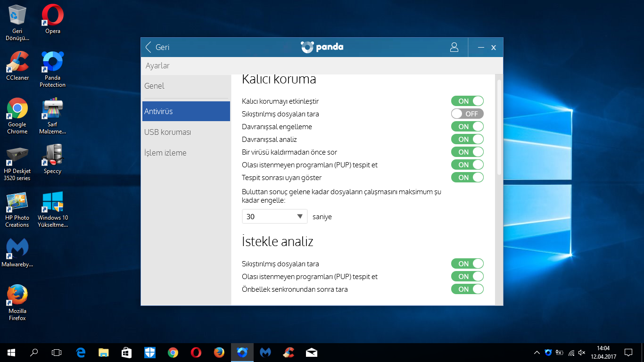Viewport: 644px width, 362px height.
Task: Select USB koruması settings tab
Action: click(x=186, y=132)
